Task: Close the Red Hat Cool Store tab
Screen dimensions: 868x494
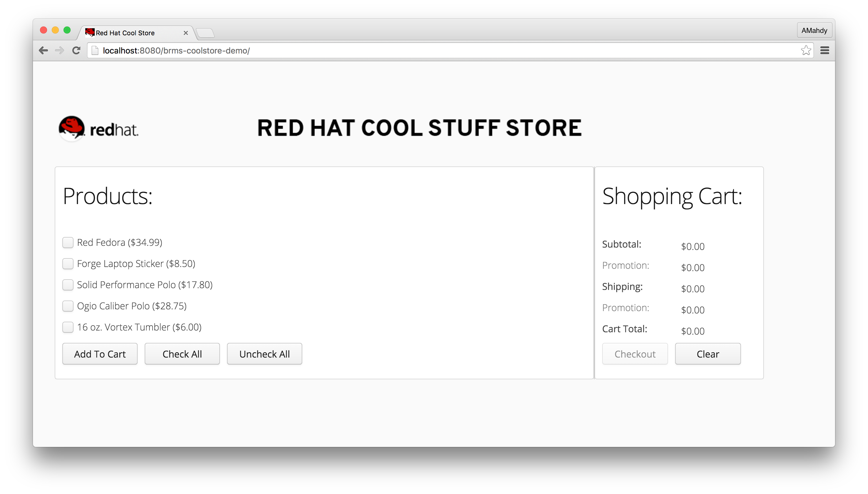Action: point(186,33)
